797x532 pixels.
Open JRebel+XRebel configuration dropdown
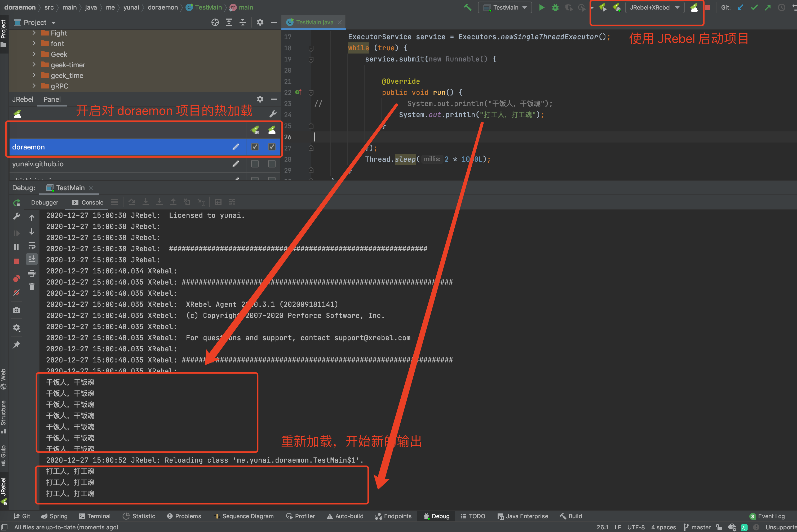654,7
